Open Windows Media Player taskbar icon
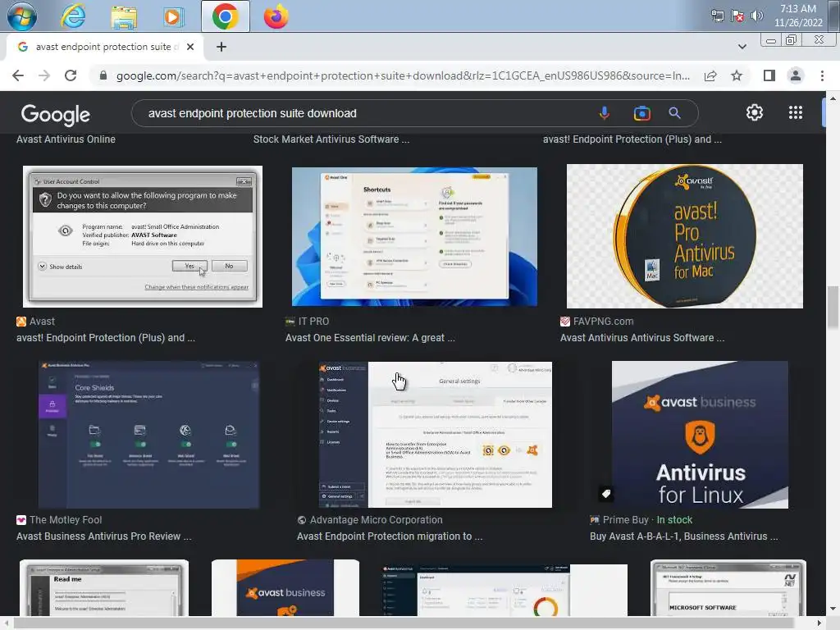Image resolution: width=840 pixels, height=630 pixels. click(173, 16)
